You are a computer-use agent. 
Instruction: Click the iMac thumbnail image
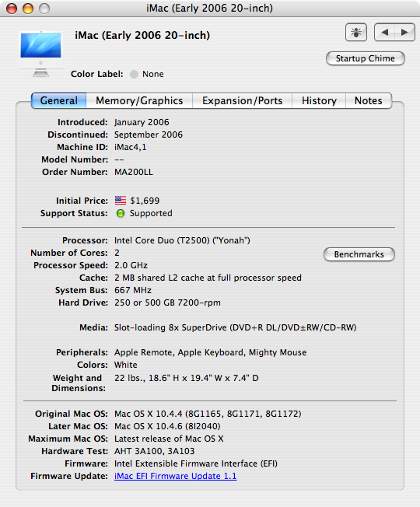pyautogui.click(x=40, y=54)
